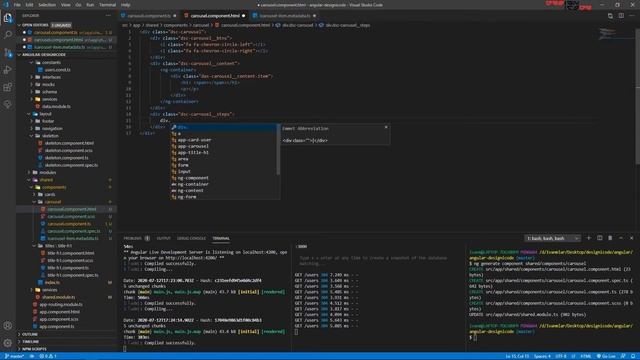Switch to the Output panel tab

click(164, 238)
